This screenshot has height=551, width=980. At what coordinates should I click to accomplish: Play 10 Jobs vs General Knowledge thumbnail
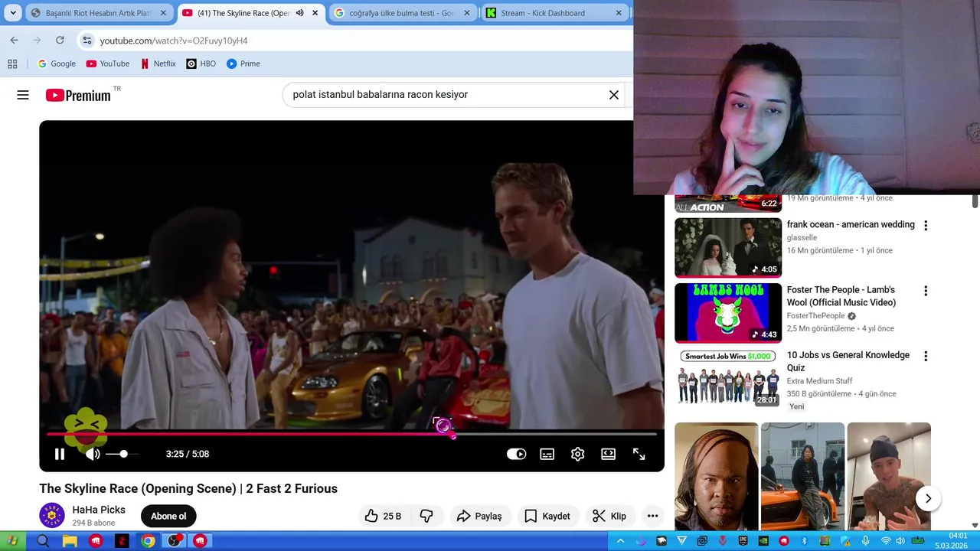728,378
